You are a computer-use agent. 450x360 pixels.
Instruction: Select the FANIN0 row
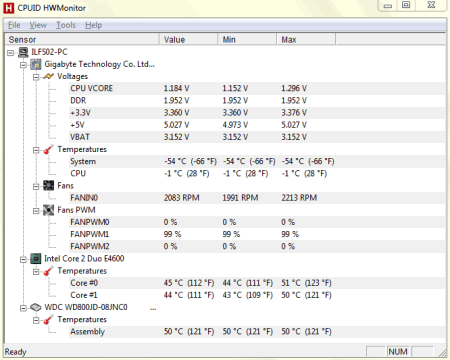(257, 198)
